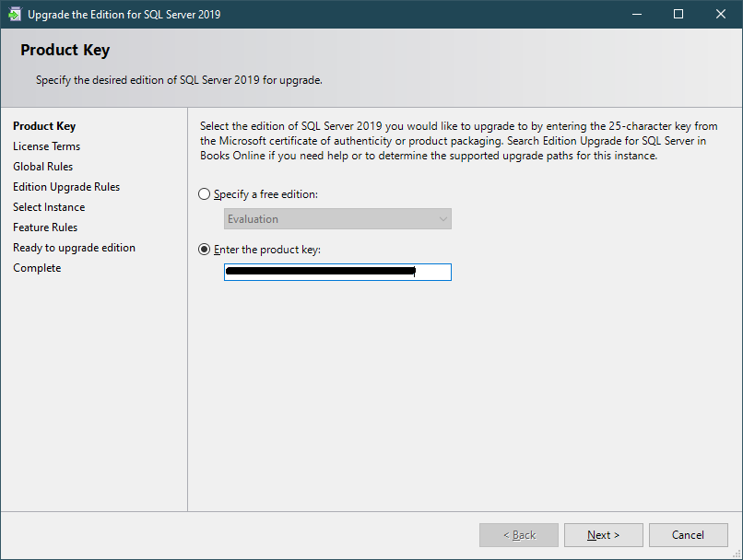Image resolution: width=743 pixels, height=560 pixels.
Task: Click the Cancel button
Action: pyautogui.click(x=688, y=535)
